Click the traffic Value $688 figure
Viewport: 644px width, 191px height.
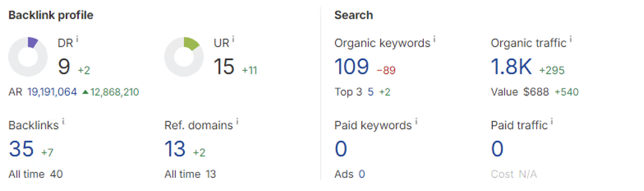[536, 92]
